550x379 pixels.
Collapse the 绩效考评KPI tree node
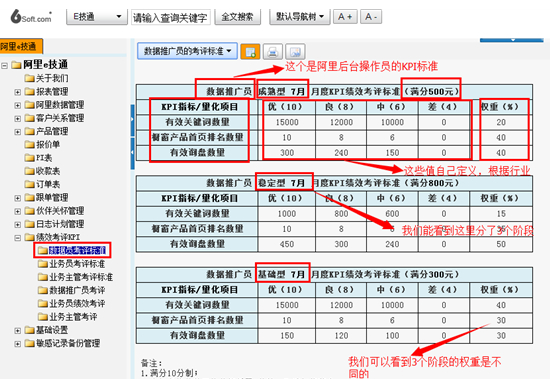18,238
